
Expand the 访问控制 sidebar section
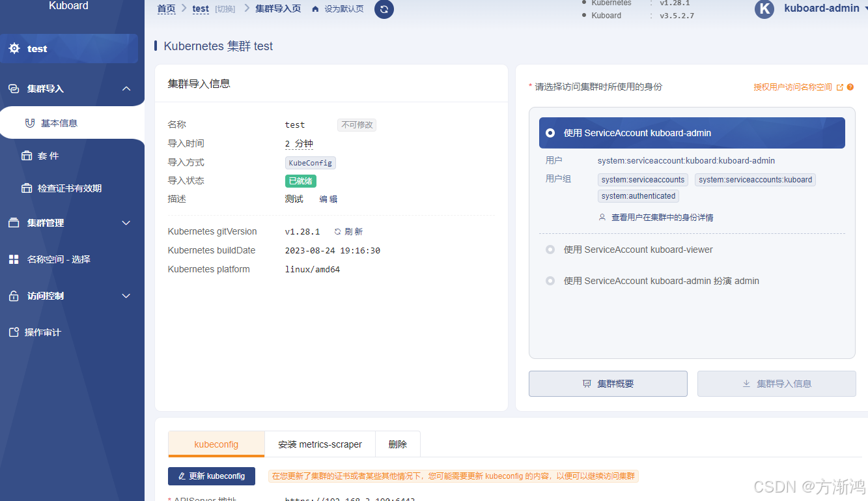pyautogui.click(x=126, y=296)
